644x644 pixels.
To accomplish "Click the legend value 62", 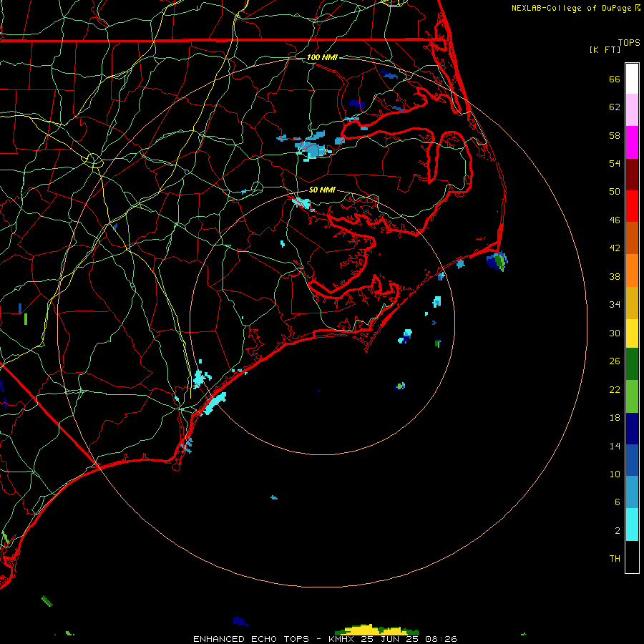I will pos(615,107).
